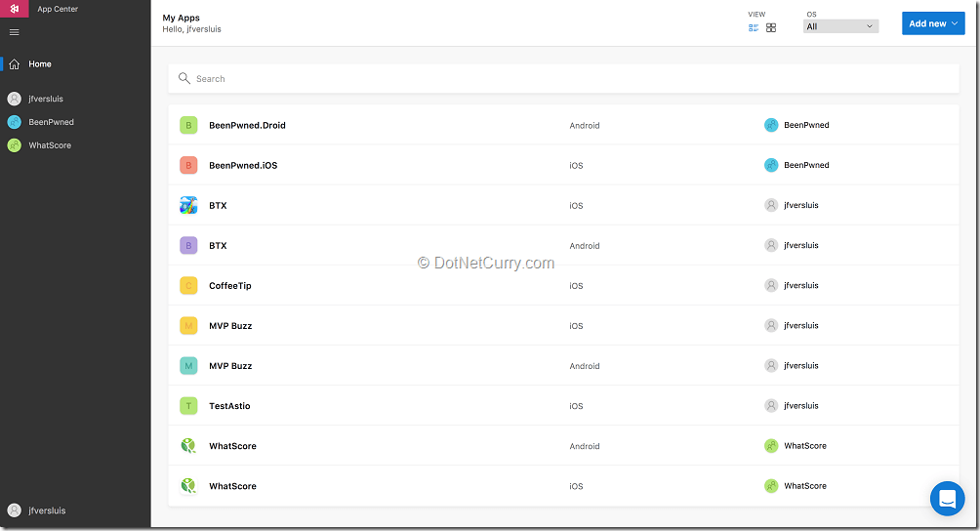
Task: Open WhatScore iOS app name
Action: pyautogui.click(x=232, y=486)
